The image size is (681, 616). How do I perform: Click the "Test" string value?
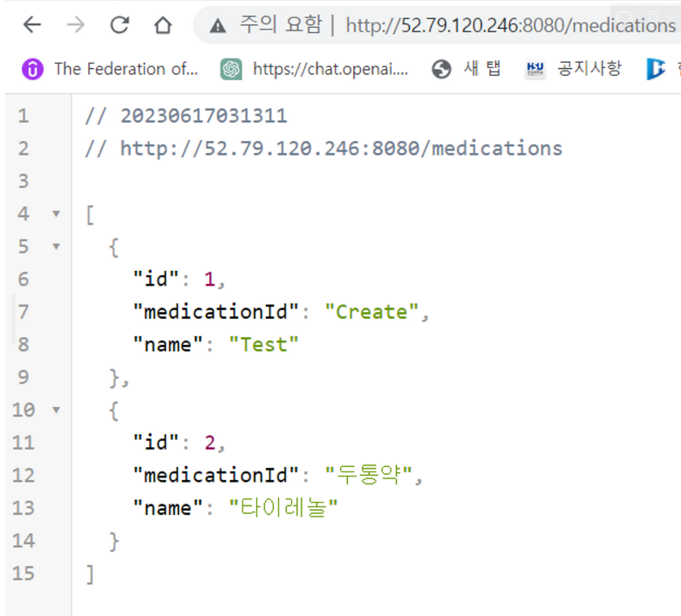pos(263,345)
